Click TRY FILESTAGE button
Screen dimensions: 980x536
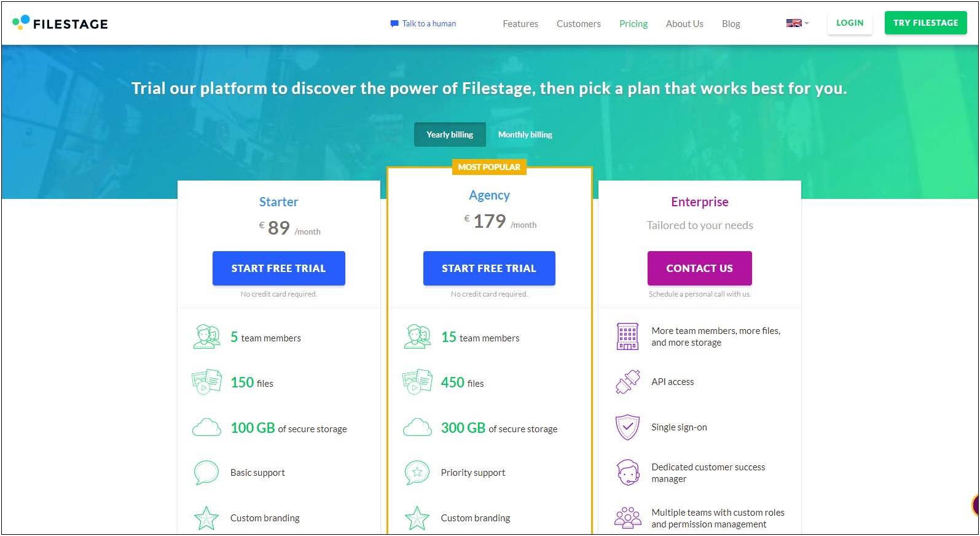[926, 23]
